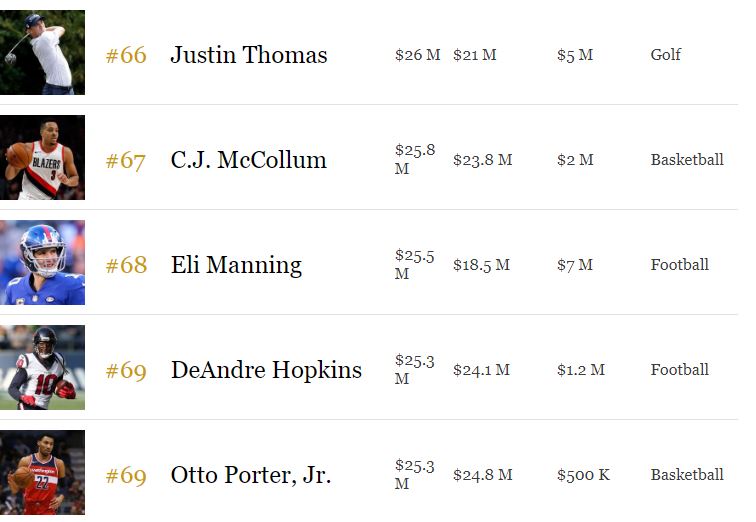Select Basketball label in McCollum row
The width and height of the screenshot is (756, 522).
click(x=687, y=160)
